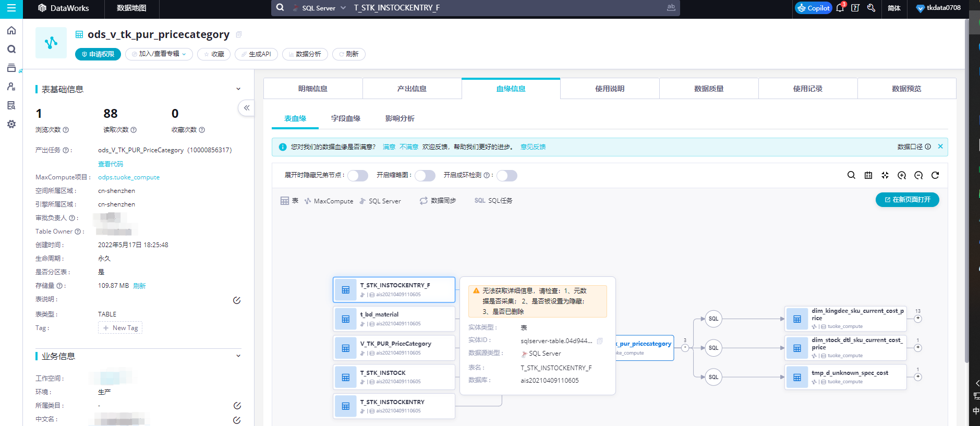980x426 pixels.
Task: Select the t_bd_material lineage node
Action: [x=394, y=319]
